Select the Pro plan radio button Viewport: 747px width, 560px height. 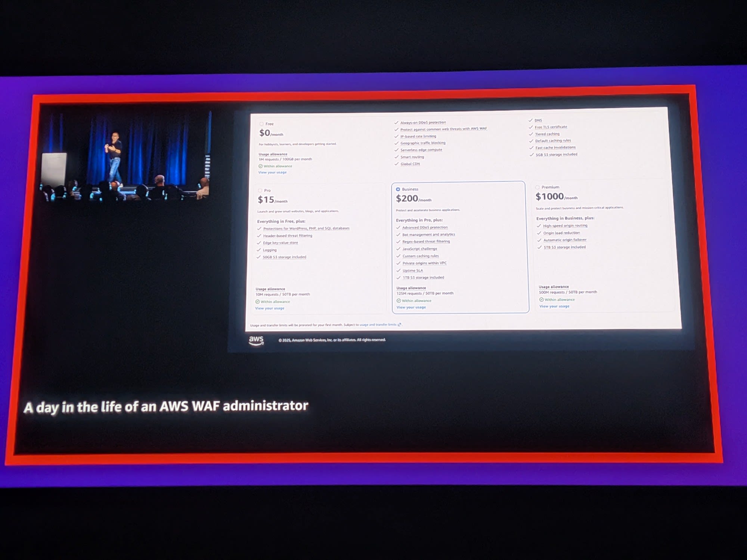point(260,190)
